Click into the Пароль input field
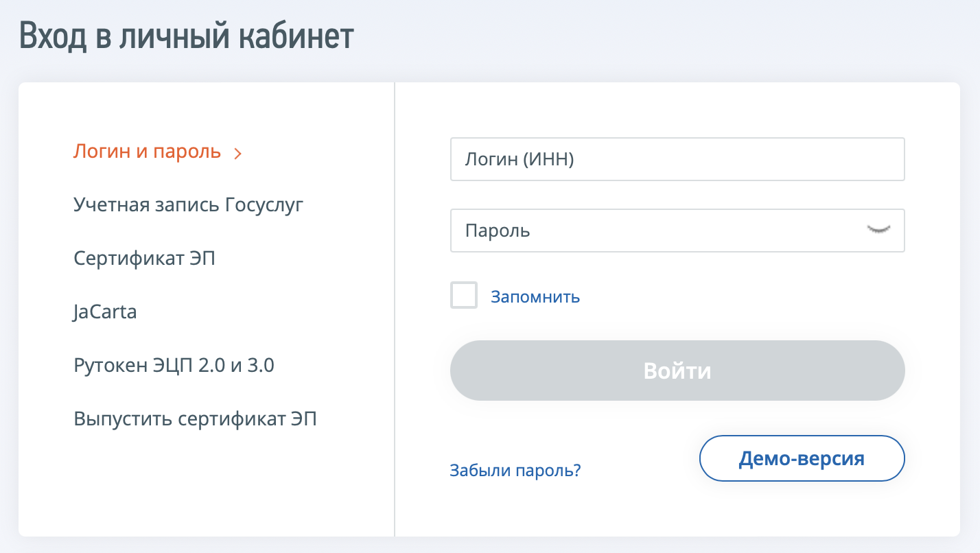This screenshot has width=980, height=553. [677, 231]
